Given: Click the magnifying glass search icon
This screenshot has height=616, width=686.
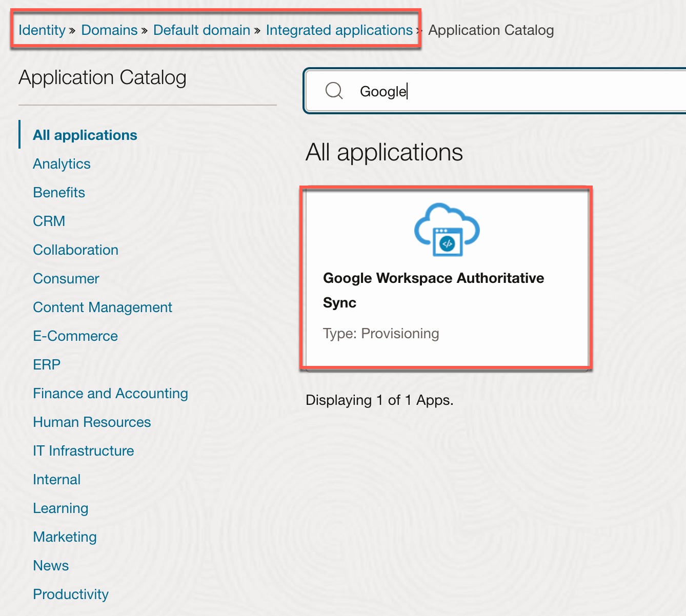Looking at the screenshot, I should (334, 91).
